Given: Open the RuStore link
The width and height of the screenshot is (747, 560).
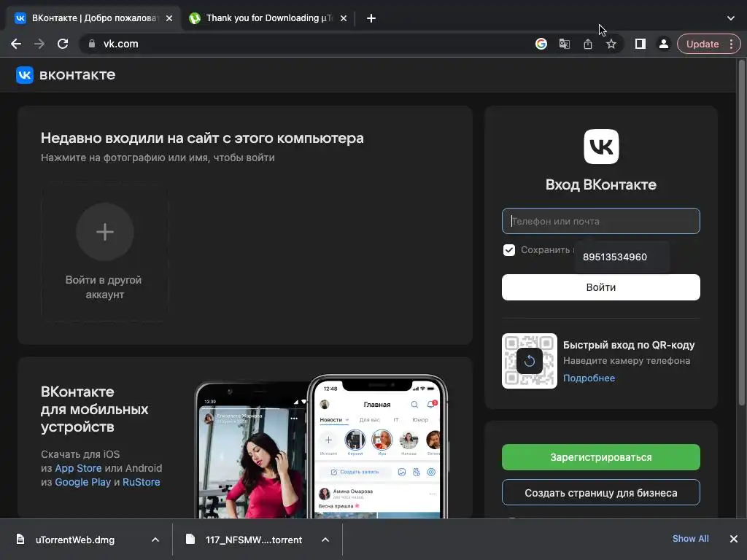Looking at the screenshot, I should tap(141, 482).
